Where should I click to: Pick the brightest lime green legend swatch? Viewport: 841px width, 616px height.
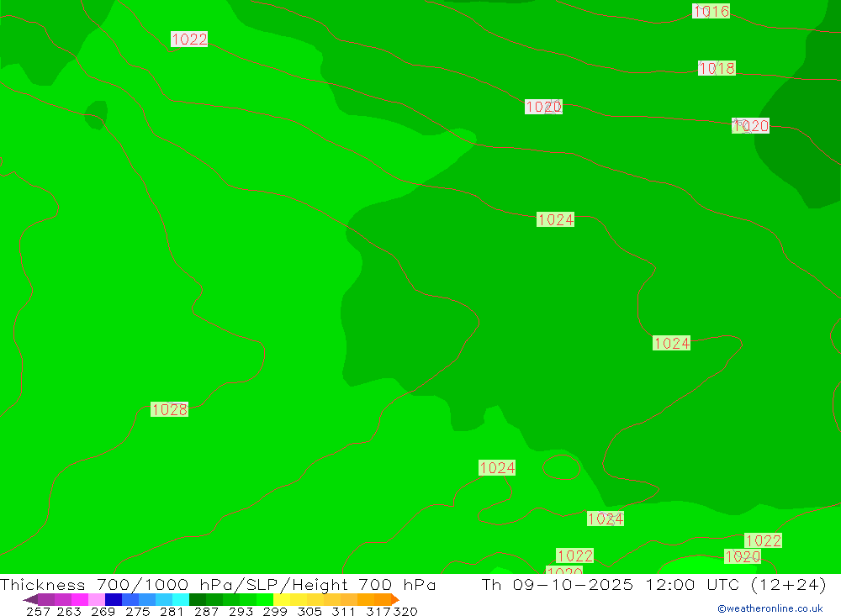(x=265, y=599)
